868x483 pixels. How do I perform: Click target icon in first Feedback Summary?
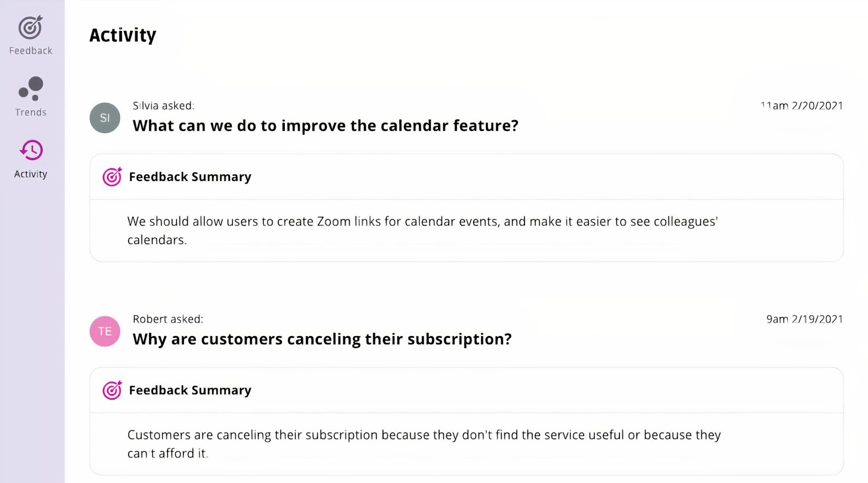(x=112, y=177)
